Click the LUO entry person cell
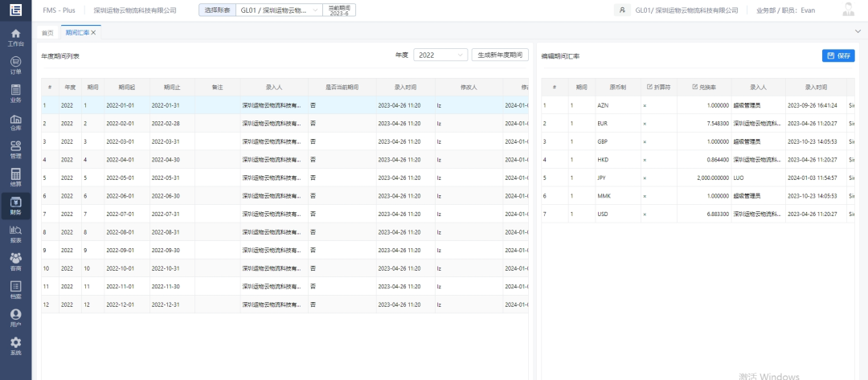Viewport: 868px width, 380px height. [x=759, y=178]
